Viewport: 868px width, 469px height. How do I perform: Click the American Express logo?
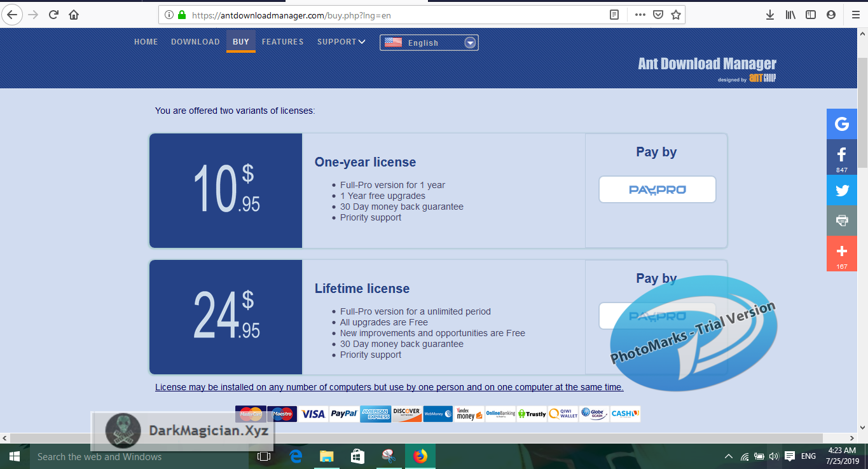point(375,414)
